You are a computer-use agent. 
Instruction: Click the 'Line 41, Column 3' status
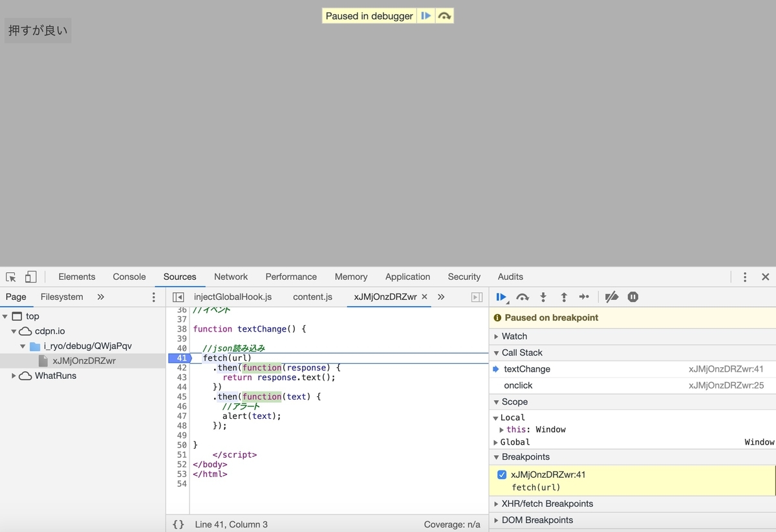click(232, 524)
